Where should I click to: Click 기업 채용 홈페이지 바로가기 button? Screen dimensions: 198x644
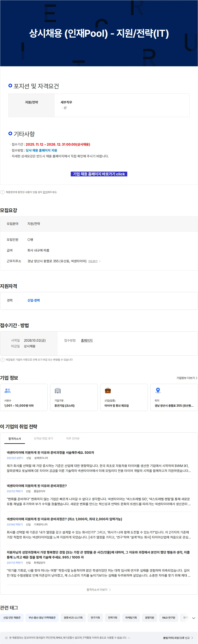point(99,174)
